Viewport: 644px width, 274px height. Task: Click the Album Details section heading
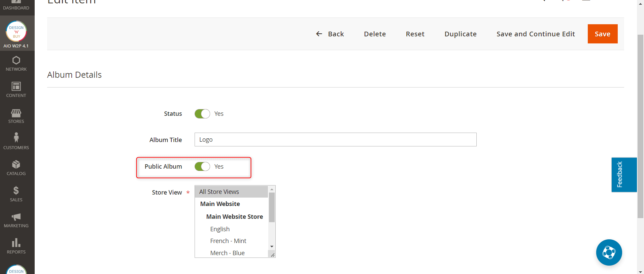74,75
